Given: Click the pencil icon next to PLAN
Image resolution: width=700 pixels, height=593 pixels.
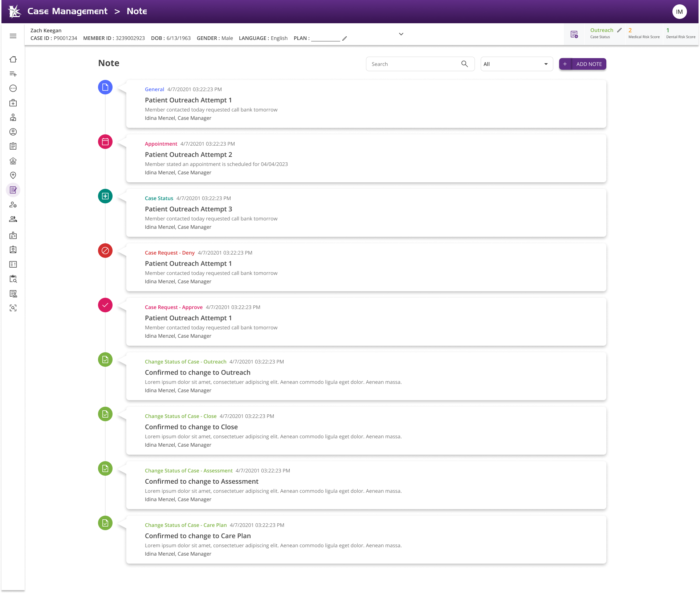Looking at the screenshot, I should [345, 38].
